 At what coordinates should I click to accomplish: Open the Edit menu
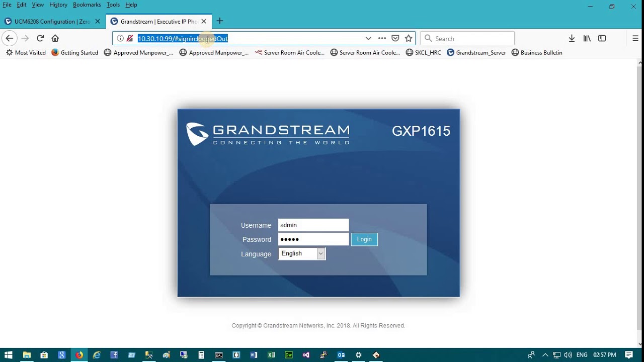21,5
